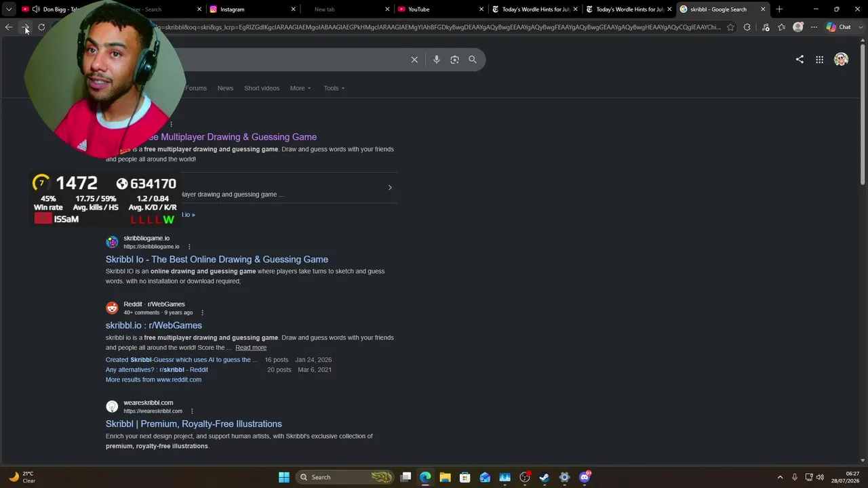This screenshot has height=488, width=868.
Task: Mute the Don Bigg tab audio
Action: [35, 9]
